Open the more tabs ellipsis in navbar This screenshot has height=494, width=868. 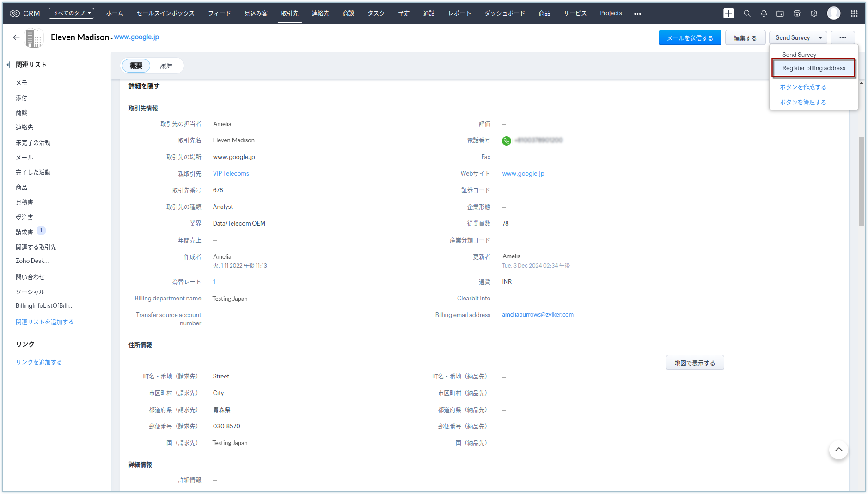click(x=637, y=14)
